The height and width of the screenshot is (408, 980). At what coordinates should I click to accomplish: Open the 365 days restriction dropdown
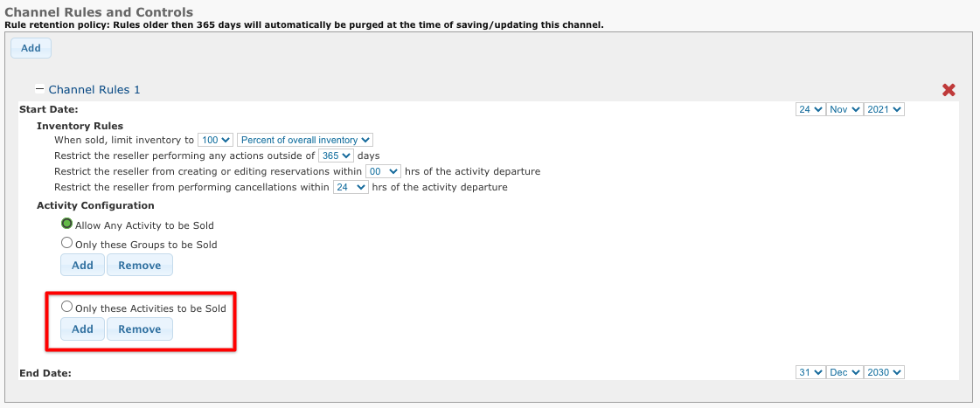pyautogui.click(x=337, y=155)
